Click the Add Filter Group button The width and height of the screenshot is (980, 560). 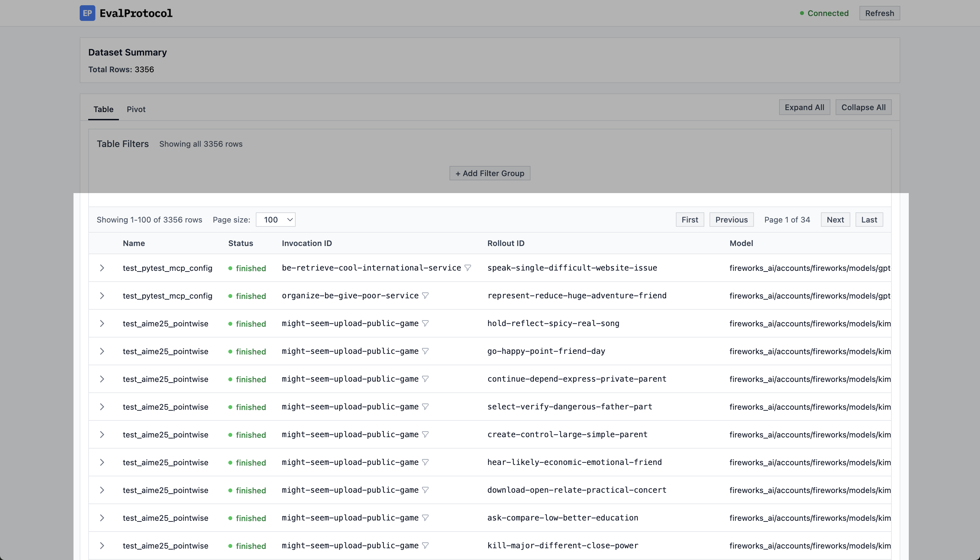489,173
